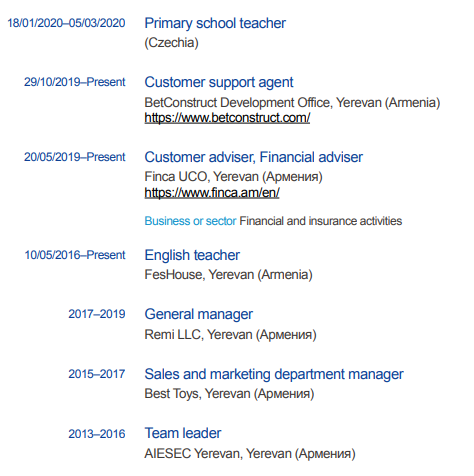This screenshot has height=476, width=474.
Task: Click the AIESEC Yerevan employer line
Action: coord(250,454)
